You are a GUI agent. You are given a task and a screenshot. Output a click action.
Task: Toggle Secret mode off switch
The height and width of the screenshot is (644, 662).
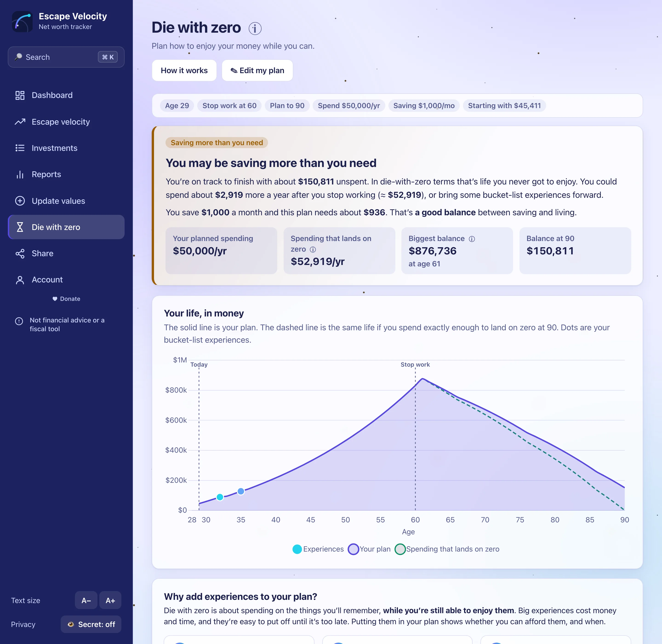[x=91, y=624]
